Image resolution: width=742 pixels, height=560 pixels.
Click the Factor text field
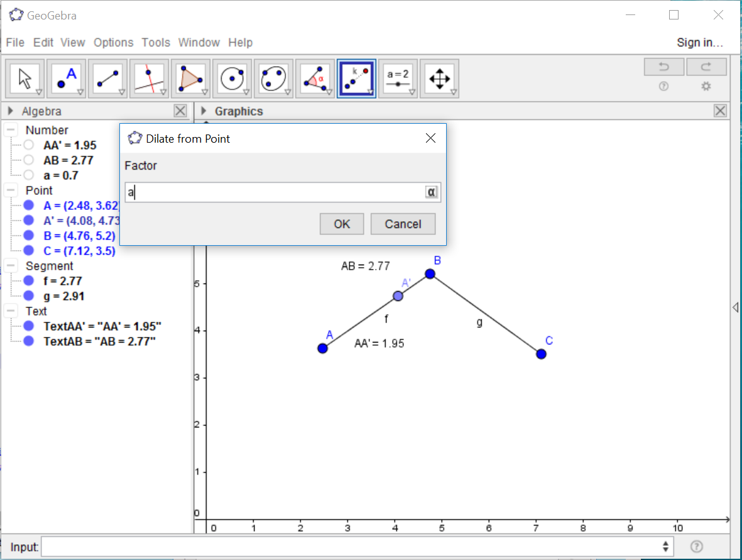point(275,192)
